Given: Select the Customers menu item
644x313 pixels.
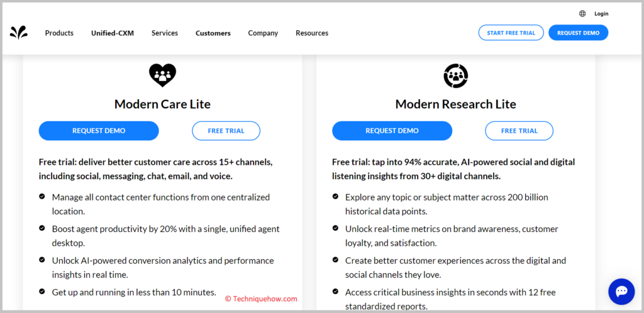Looking at the screenshot, I should (213, 33).
